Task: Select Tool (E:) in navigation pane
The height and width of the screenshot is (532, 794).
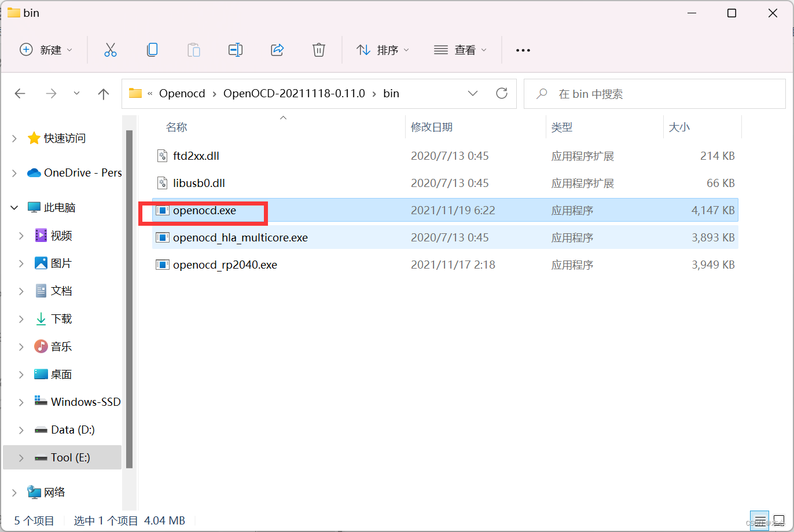Action: point(71,457)
